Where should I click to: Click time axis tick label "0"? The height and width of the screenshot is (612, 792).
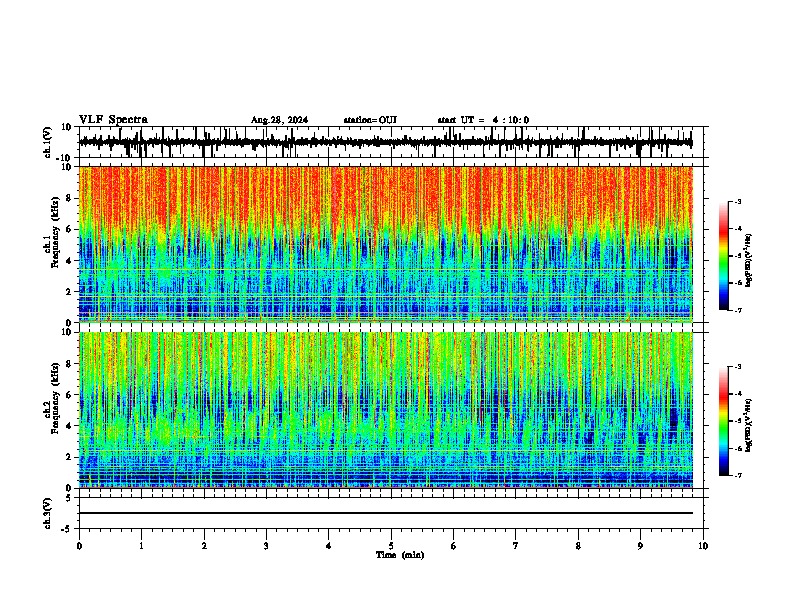[79, 546]
